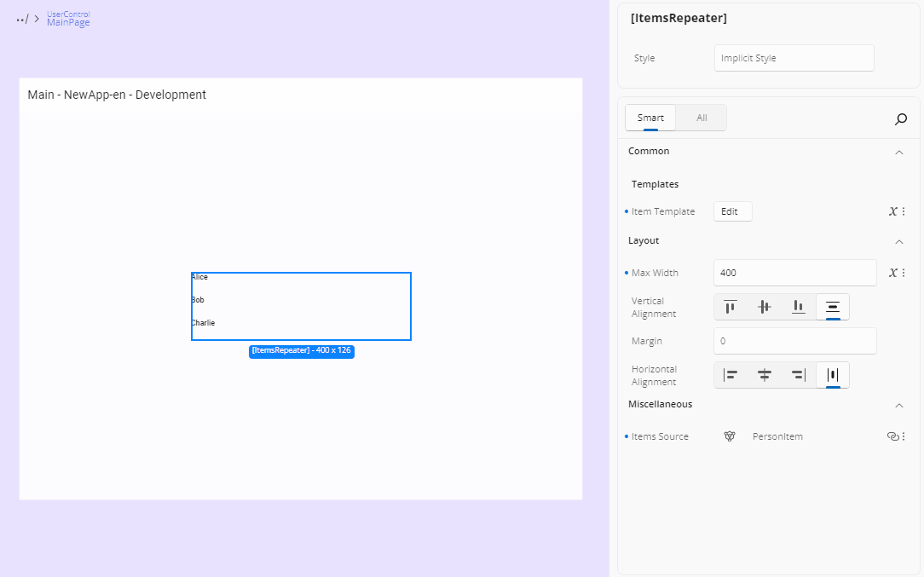Set Horizontal Alignment to Left
924x577 pixels.
click(731, 375)
